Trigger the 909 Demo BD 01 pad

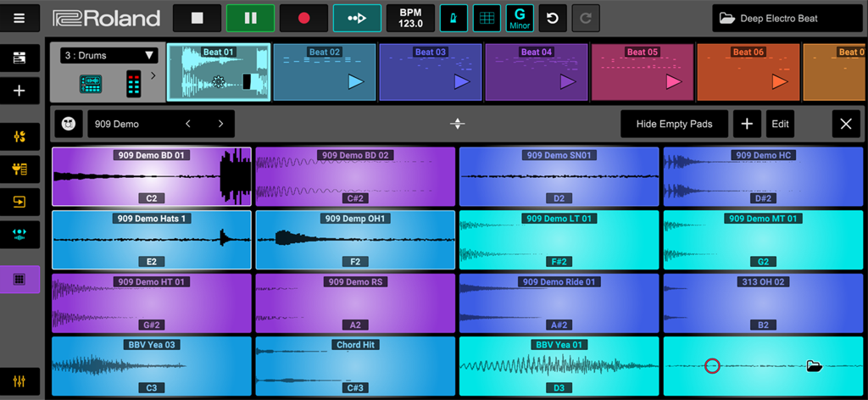[x=152, y=176]
